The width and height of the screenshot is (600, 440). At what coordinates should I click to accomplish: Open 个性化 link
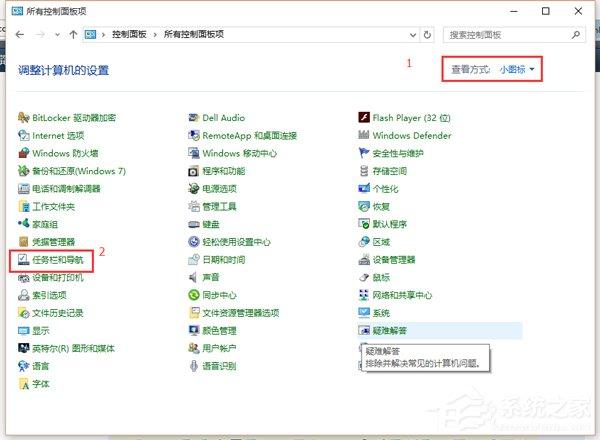point(385,189)
